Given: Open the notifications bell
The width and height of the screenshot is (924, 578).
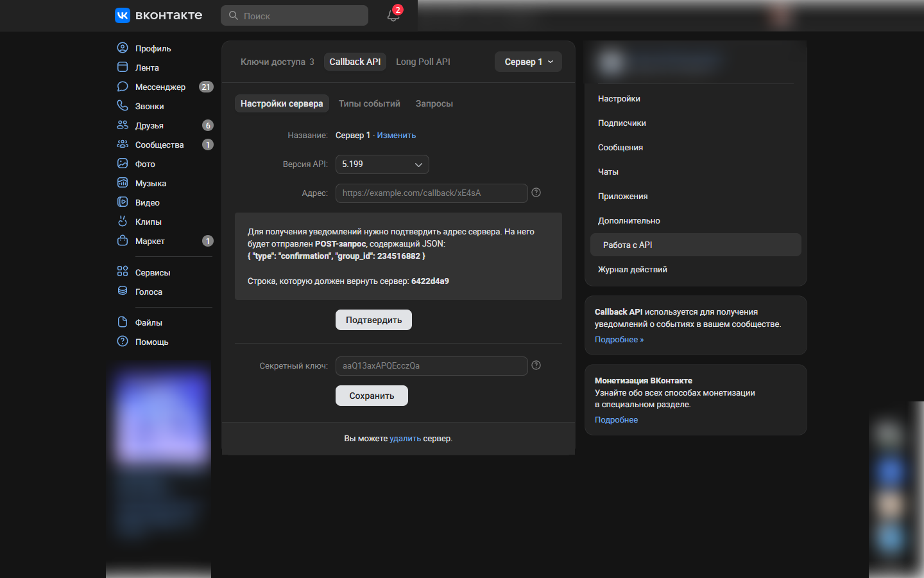Looking at the screenshot, I should 393,16.
